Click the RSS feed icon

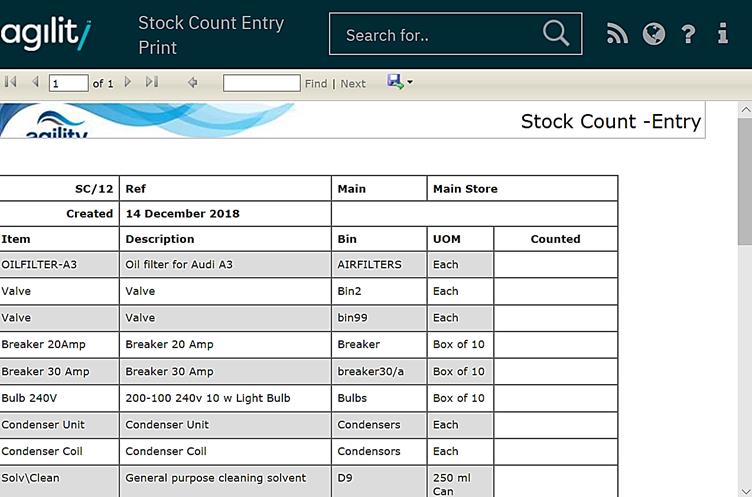(x=617, y=34)
